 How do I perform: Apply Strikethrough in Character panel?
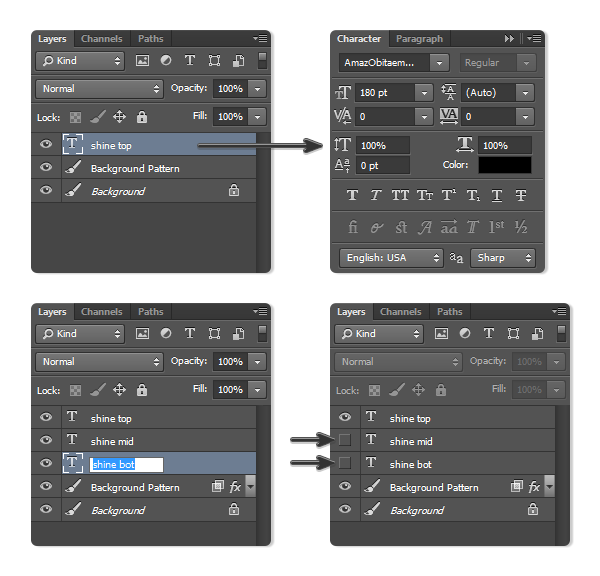[521, 195]
